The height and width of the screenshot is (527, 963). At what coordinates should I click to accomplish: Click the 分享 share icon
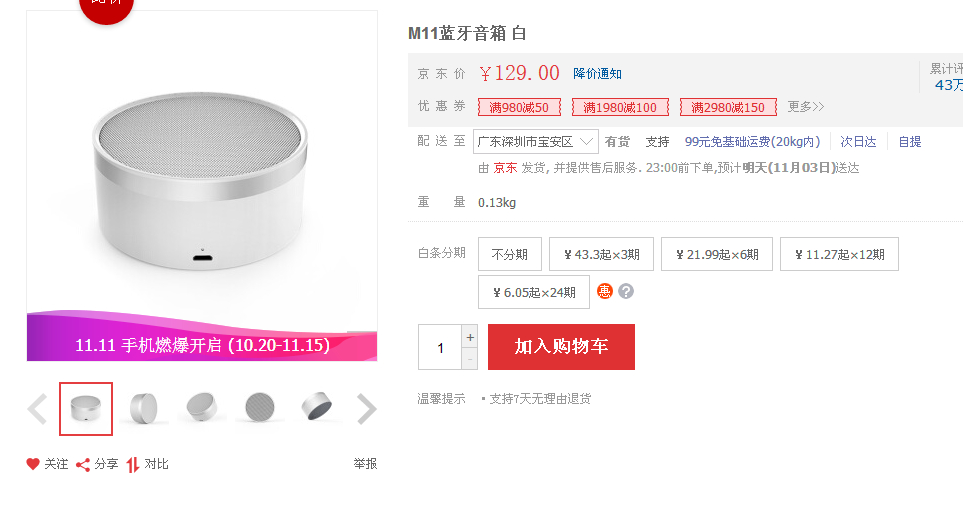coord(83,465)
